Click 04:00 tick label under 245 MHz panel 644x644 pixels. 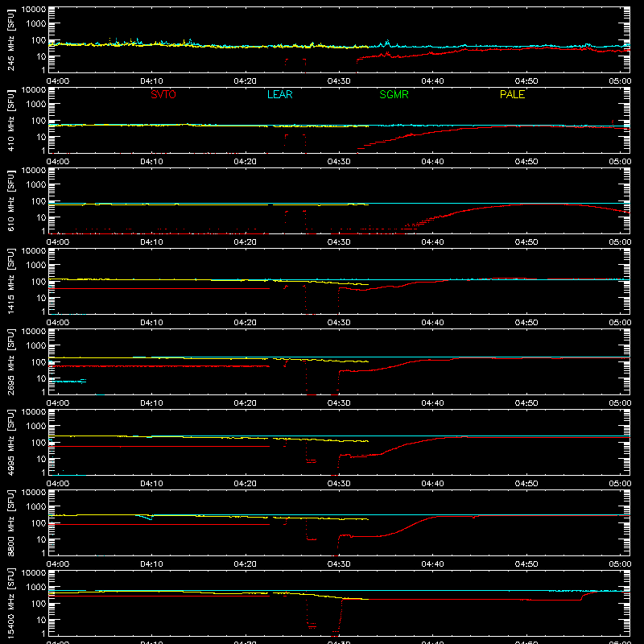(x=57, y=81)
